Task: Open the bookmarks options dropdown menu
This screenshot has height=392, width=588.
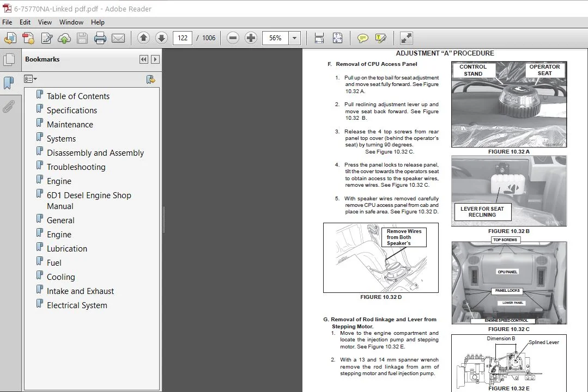Action: click(31, 79)
